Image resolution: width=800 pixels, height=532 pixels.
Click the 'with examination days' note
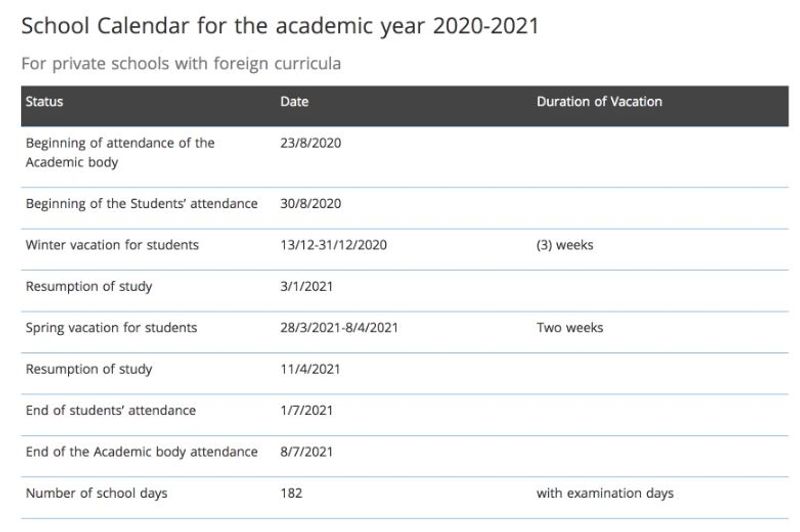(604, 493)
